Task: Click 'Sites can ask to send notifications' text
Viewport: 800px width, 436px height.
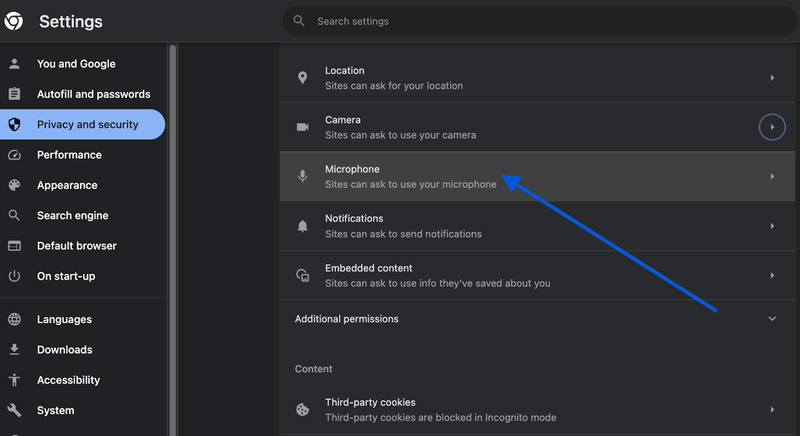Action: tap(403, 234)
